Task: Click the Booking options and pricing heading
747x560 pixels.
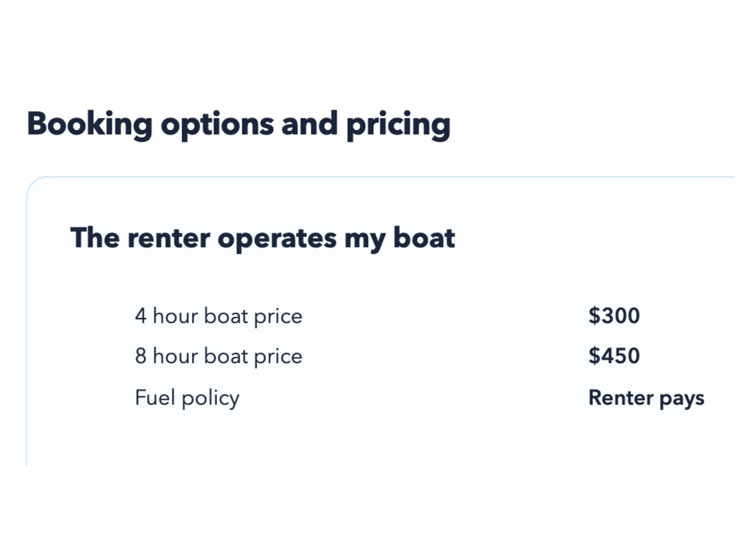Action: (238, 124)
